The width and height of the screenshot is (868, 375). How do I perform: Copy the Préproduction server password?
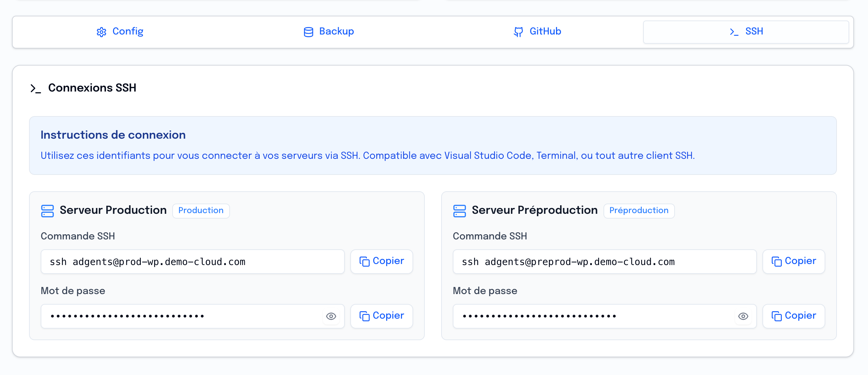[x=794, y=316]
